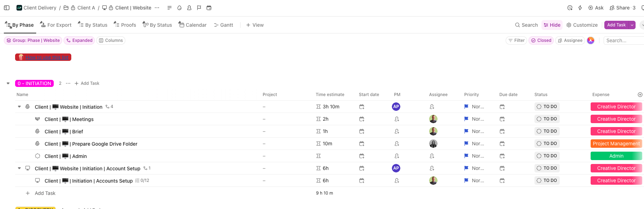The height and width of the screenshot is (209, 644).
Task: Collapse the 0 - INITIATION group
Action: click(8, 83)
